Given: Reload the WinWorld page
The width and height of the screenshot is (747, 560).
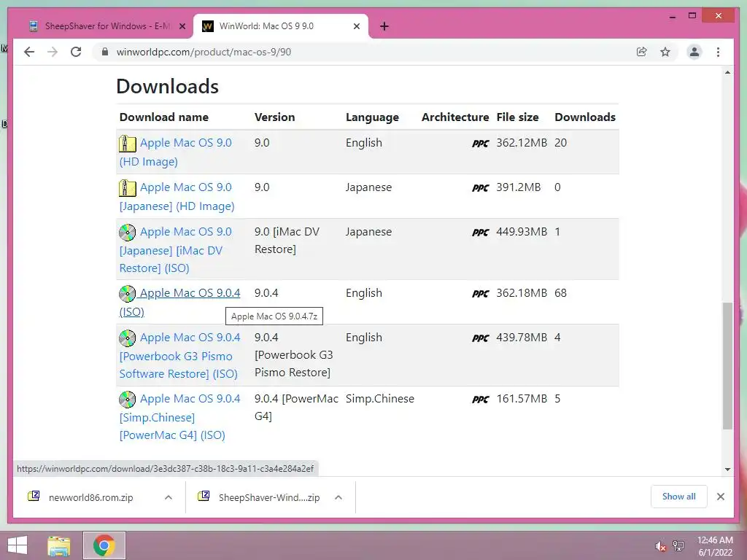Looking at the screenshot, I should (76, 52).
